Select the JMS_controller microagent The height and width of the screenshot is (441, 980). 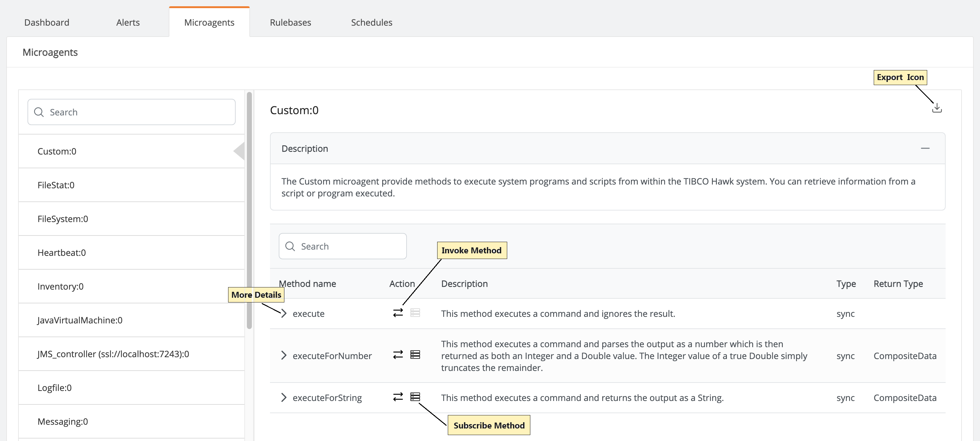point(113,354)
